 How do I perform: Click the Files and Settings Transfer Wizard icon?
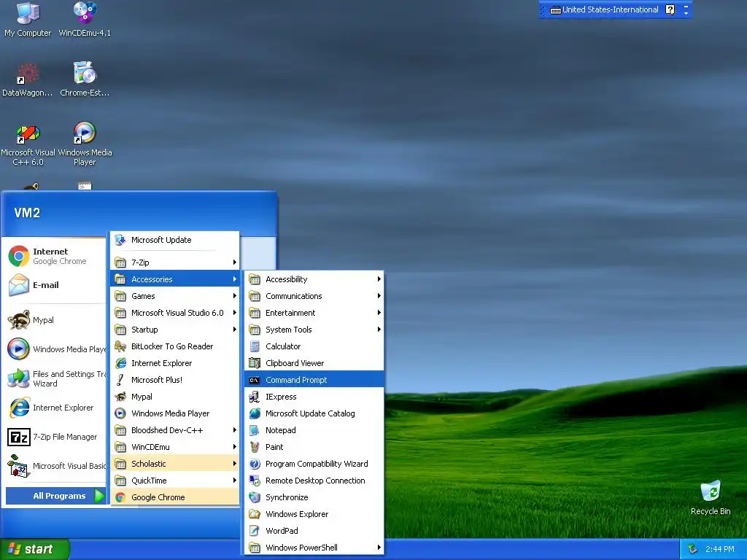pos(18,378)
